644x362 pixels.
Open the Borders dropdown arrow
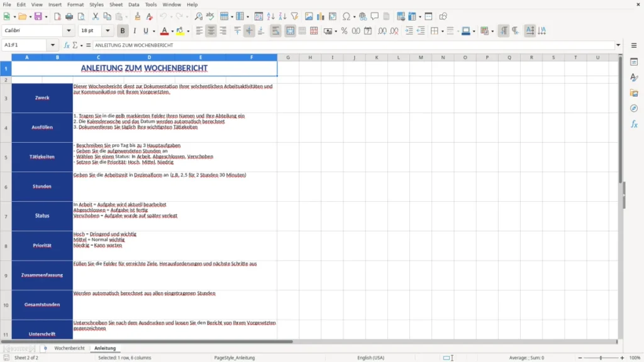[442, 31]
